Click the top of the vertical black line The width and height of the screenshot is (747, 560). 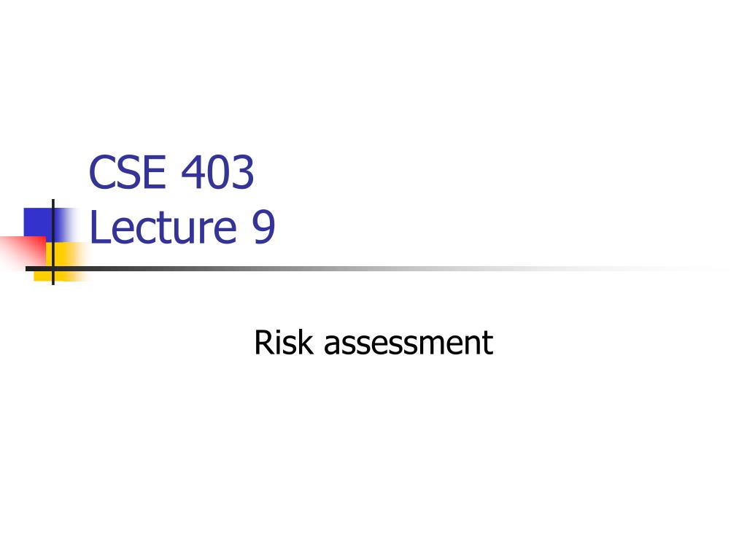(53, 203)
